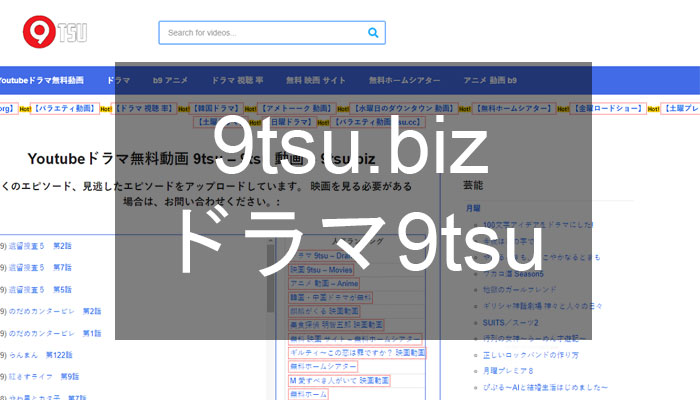Go to 無料 映画 サイト nav item

click(316, 80)
